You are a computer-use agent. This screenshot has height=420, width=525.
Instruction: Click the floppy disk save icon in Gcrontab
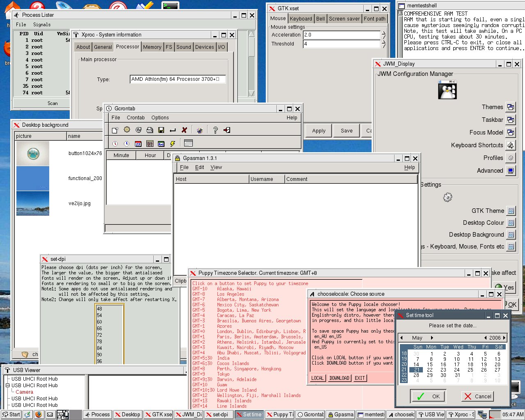pyautogui.click(x=161, y=130)
